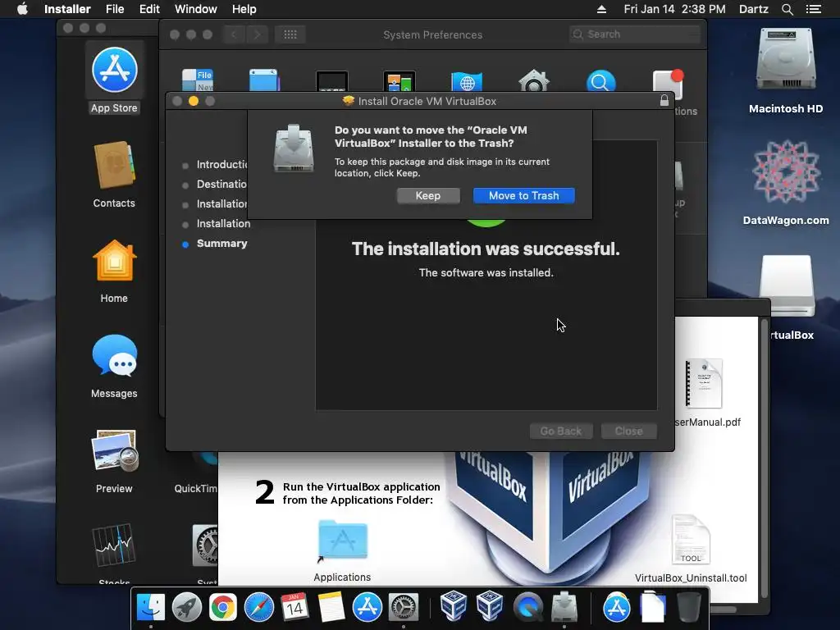Viewport: 840px width, 630px height.
Task: Click the Installer icon in the Dock
Action: [564, 608]
